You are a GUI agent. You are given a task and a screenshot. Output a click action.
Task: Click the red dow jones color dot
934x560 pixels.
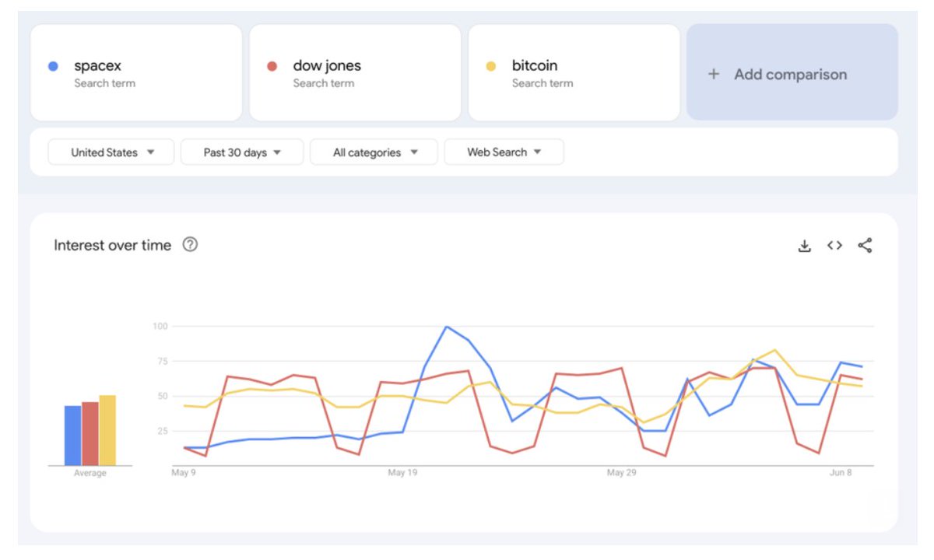coord(272,66)
